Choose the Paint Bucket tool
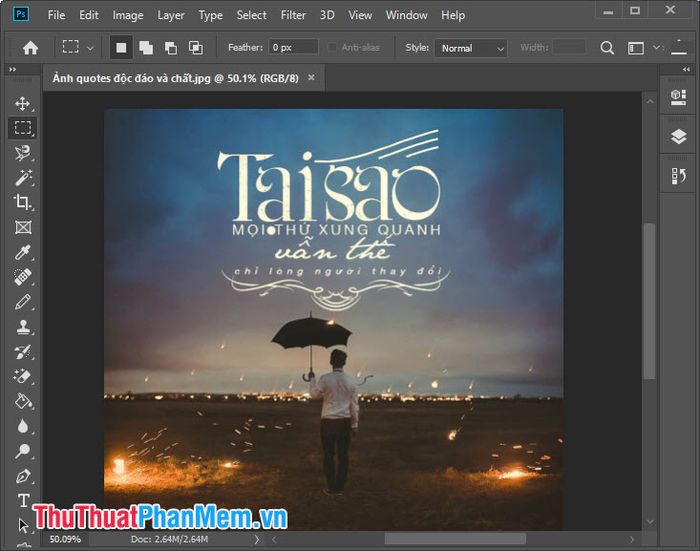This screenshot has width=700, height=551. (x=22, y=401)
